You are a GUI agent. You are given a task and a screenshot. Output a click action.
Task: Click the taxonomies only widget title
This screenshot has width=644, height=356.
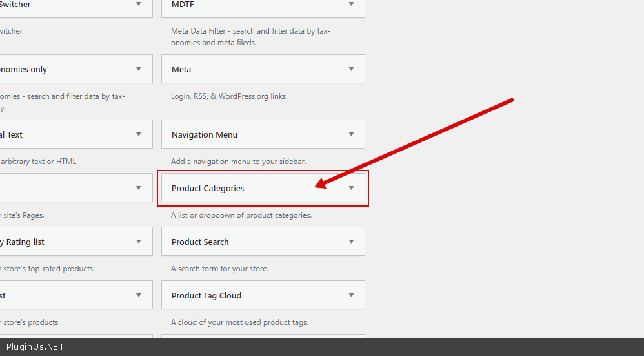tap(23, 70)
